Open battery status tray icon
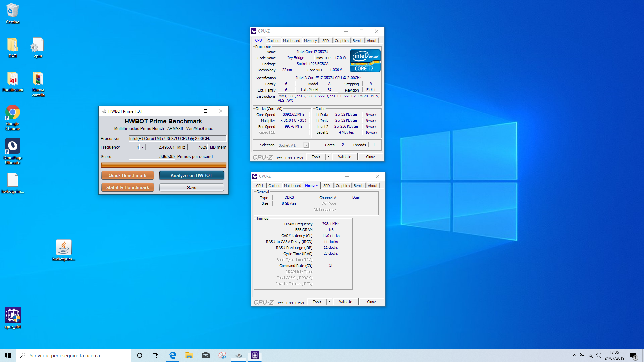 point(583,355)
